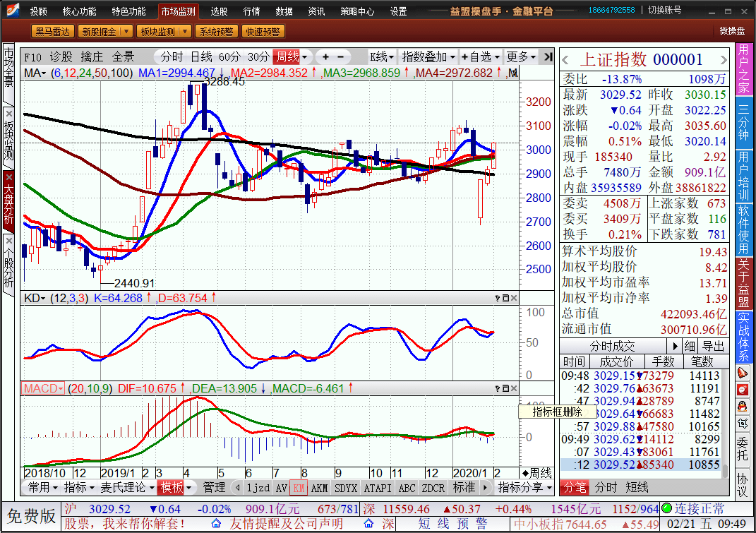This screenshot has height=533, width=756.
Task: Open the 投顾 menu
Action: point(39,11)
